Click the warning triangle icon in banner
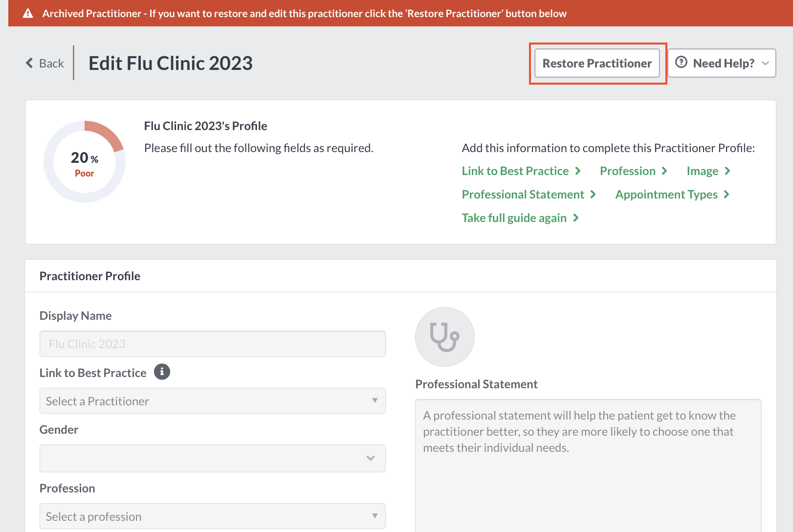 pyautogui.click(x=28, y=13)
